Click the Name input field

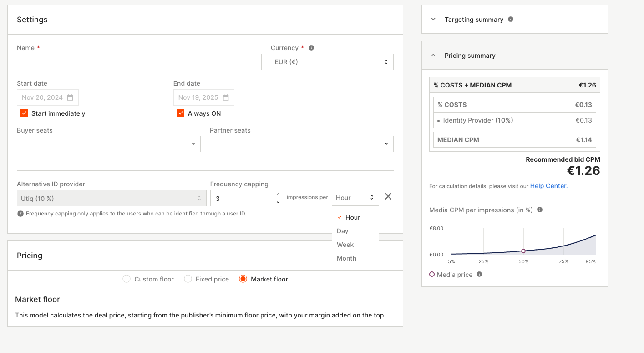[x=139, y=62]
